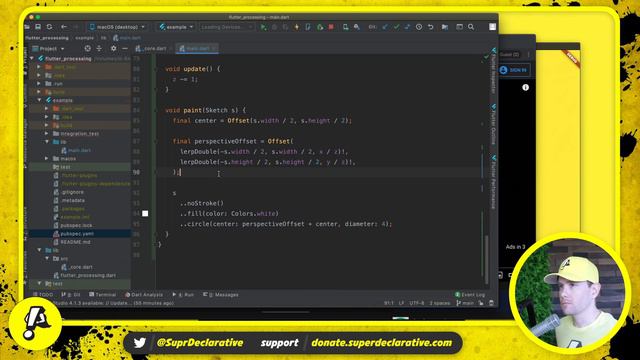Click the 2 spaces indent status entry
640x360 pixels.
pos(440,303)
